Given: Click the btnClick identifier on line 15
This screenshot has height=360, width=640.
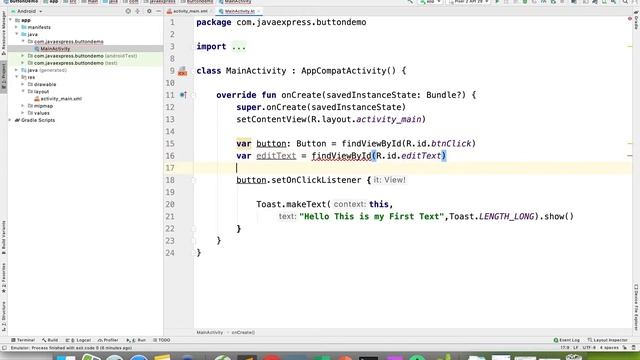Looking at the screenshot, I should (451, 144).
